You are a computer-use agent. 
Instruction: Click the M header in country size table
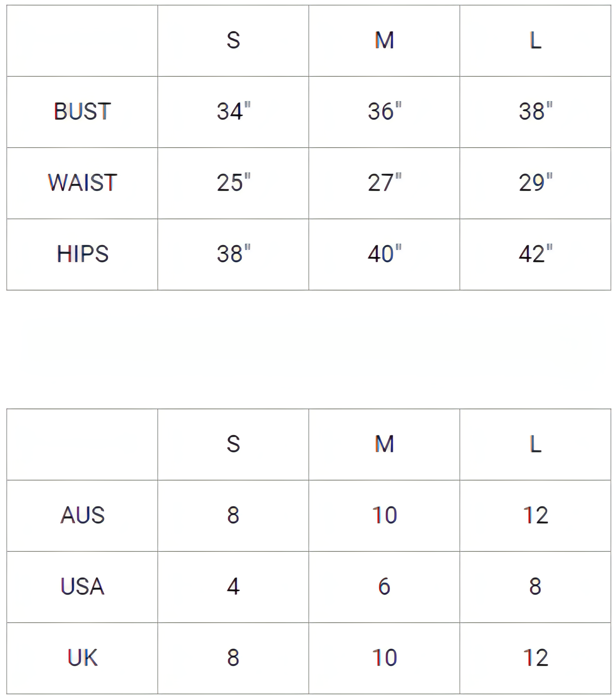click(384, 444)
